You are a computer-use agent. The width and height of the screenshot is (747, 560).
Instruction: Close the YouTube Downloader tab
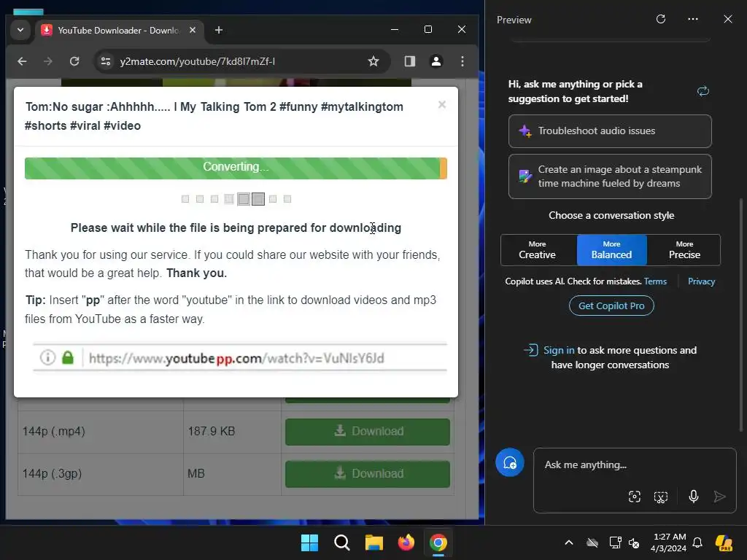point(193,30)
